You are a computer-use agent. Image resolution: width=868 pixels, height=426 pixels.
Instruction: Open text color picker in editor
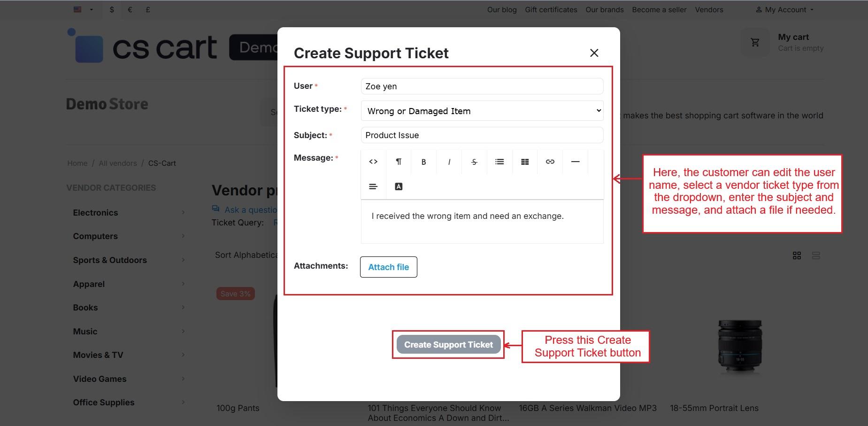point(399,186)
